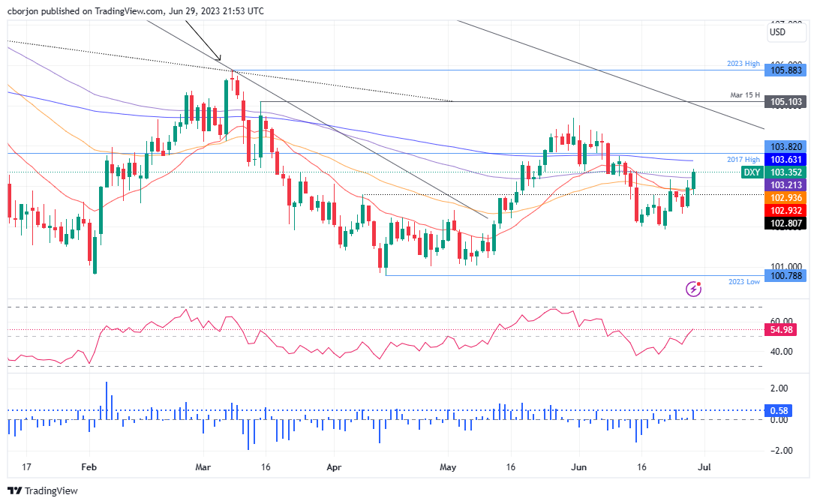This screenshot has width=817, height=504.
Task: Click the '2017 High' line label
Action: (x=743, y=159)
